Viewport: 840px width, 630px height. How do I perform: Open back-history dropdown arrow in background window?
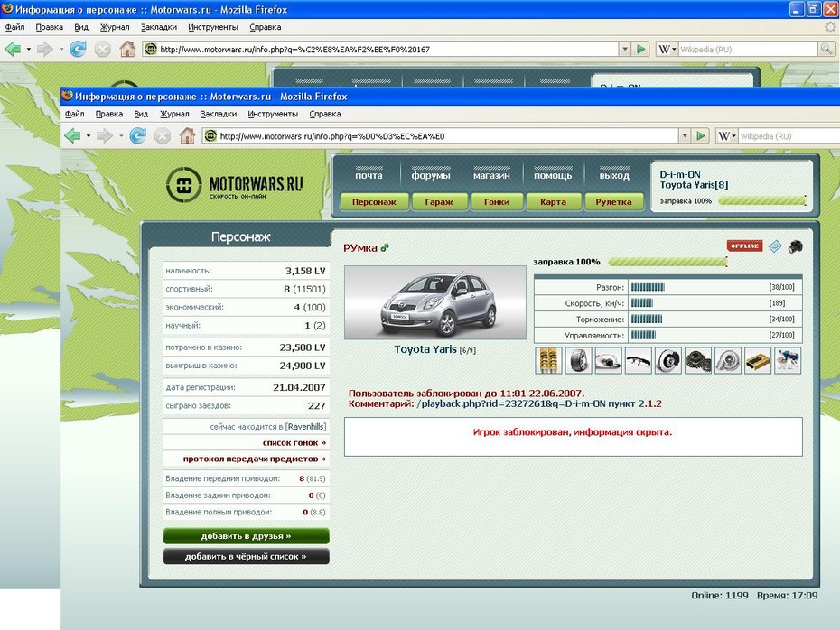[28, 50]
